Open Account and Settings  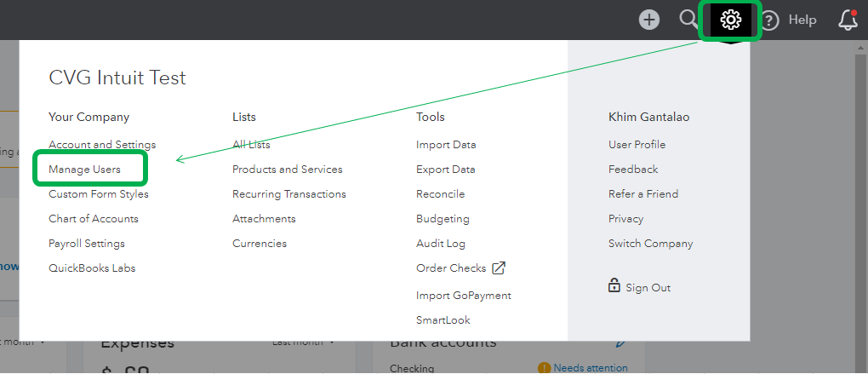click(102, 145)
